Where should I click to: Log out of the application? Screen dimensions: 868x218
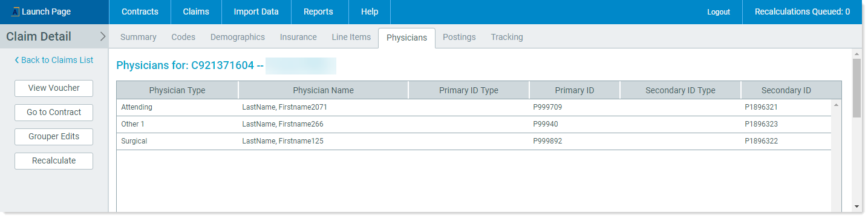(x=719, y=12)
